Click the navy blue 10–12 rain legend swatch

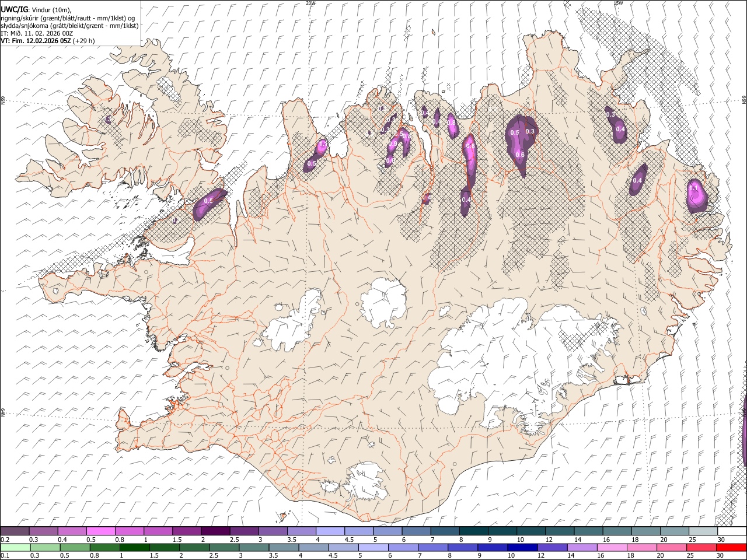[522, 547]
